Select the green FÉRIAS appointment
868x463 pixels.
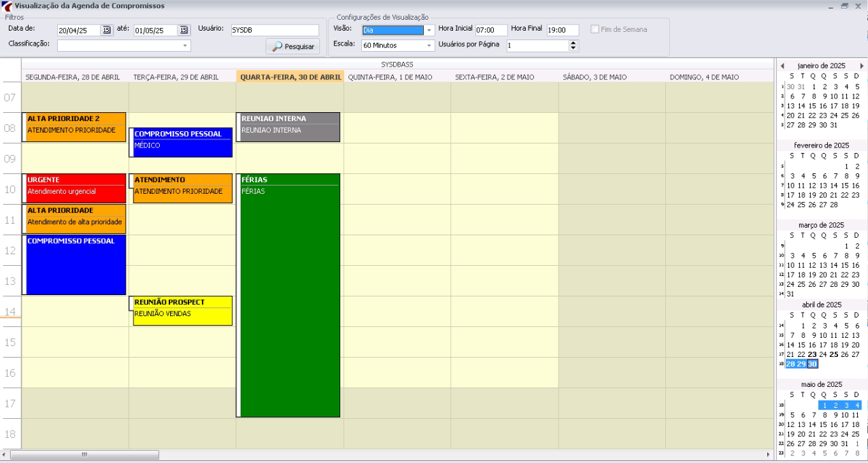pos(289,295)
